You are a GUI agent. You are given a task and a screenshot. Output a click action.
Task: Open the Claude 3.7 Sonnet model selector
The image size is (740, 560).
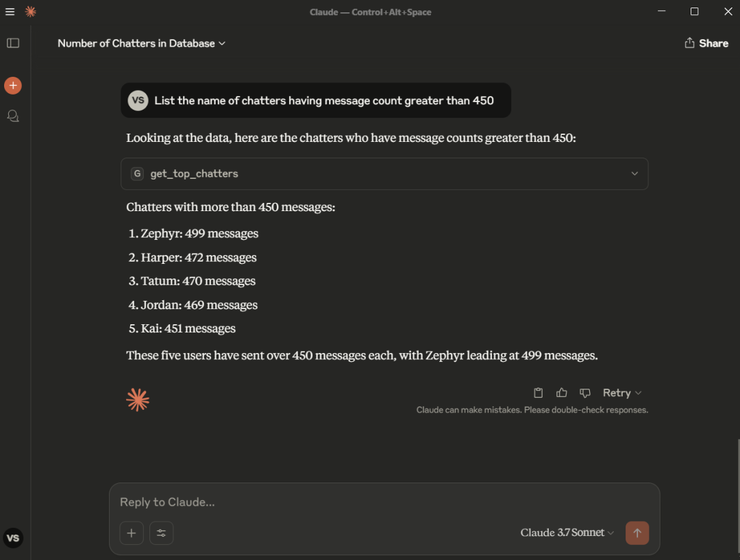tap(567, 533)
